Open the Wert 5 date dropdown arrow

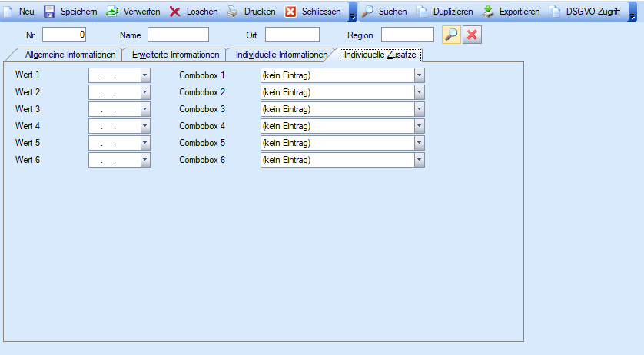[144, 143]
